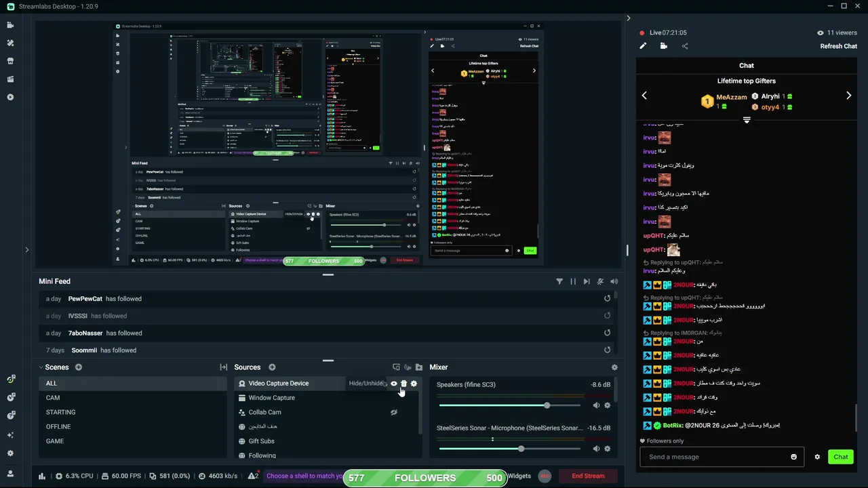Click the End Stream button
The height and width of the screenshot is (488, 868).
coord(588,476)
